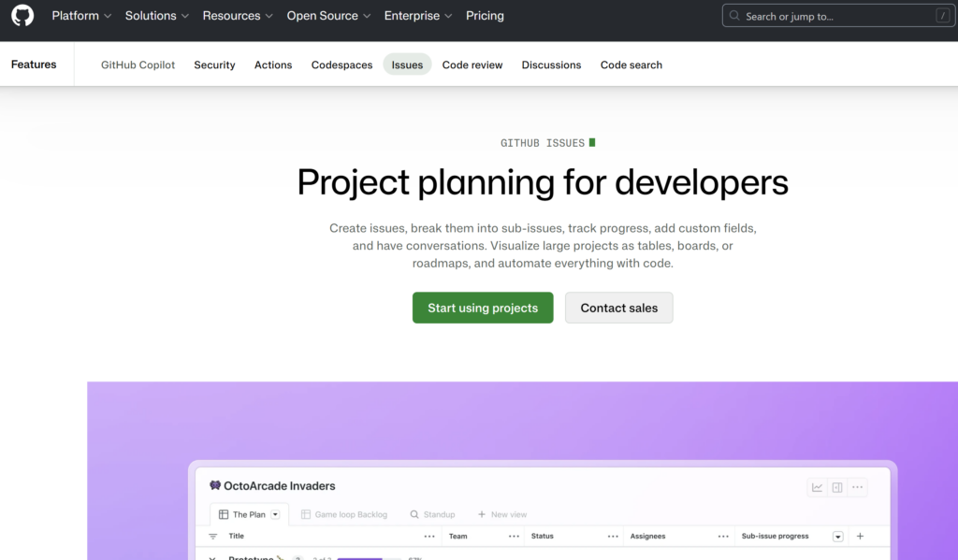Expand the Sub-issue progress column dropdown
This screenshot has height=560, width=958.
[837, 537]
